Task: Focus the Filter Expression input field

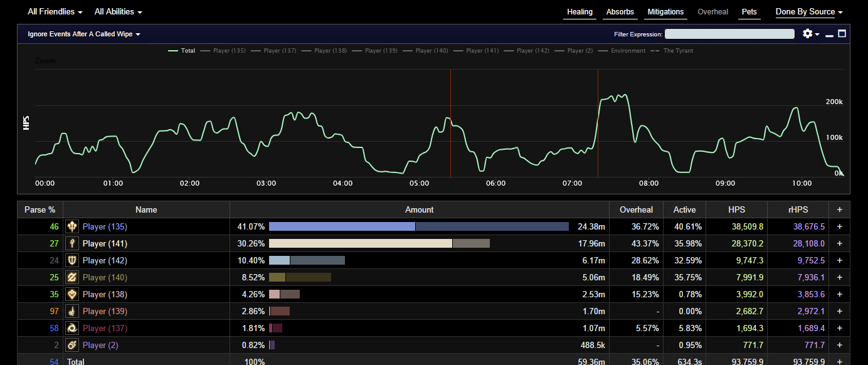Action: pyautogui.click(x=729, y=34)
